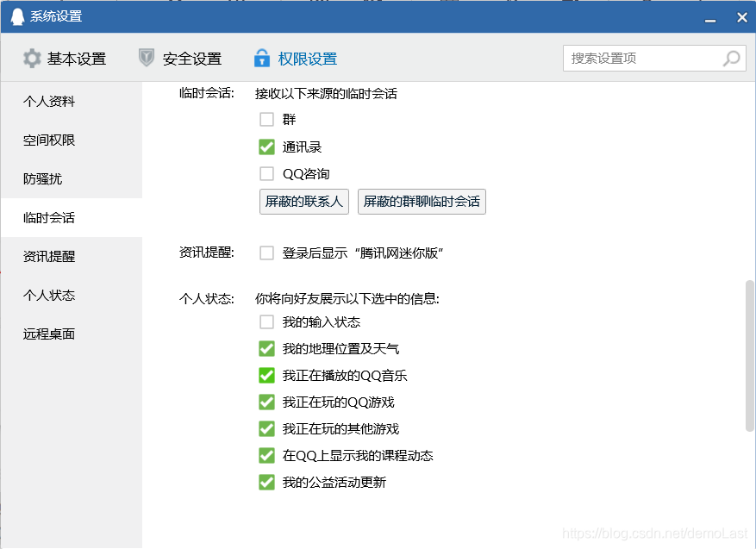The width and height of the screenshot is (756, 549).
Task: Select 临时会话 in the sidebar
Action: pos(72,218)
